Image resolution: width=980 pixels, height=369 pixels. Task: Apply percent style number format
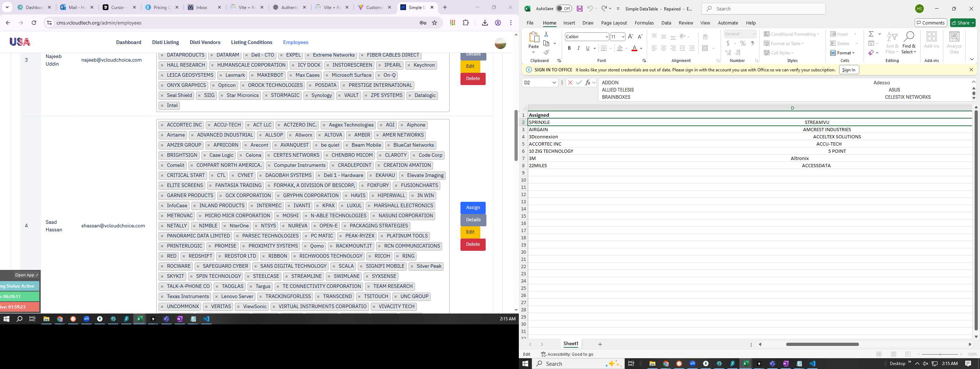coord(743,43)
